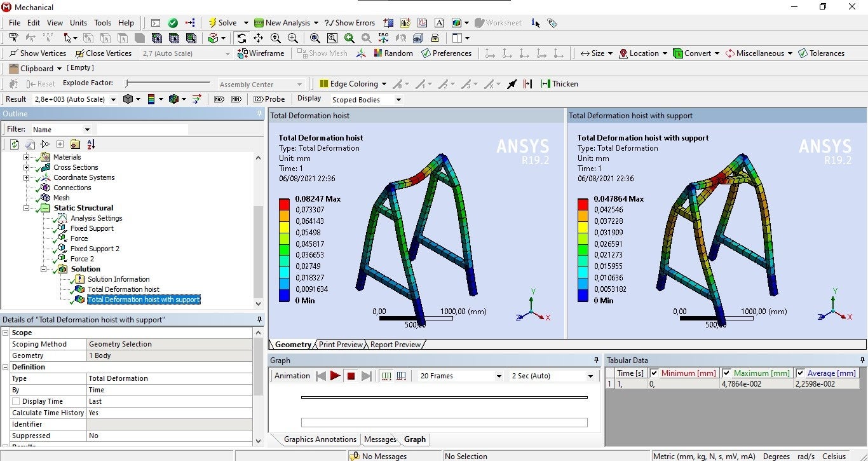This screenshot has height=461, width=868.
Task: Click the Probe tool
Action: 269,99
